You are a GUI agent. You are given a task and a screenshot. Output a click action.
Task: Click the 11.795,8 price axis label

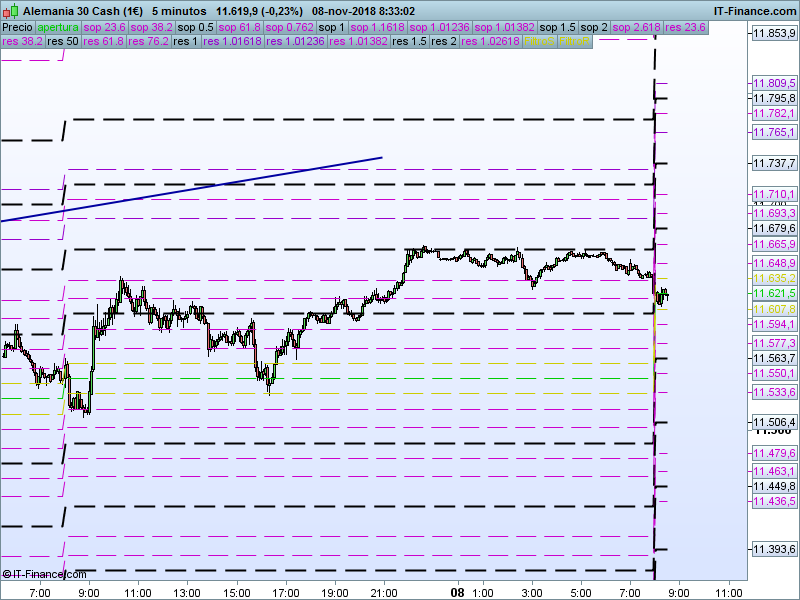(774, 98)
